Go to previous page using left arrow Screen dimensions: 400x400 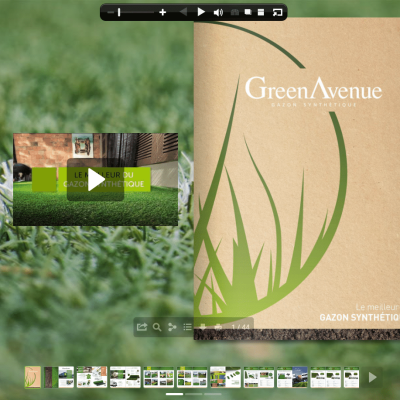click(x=183, y=12)
